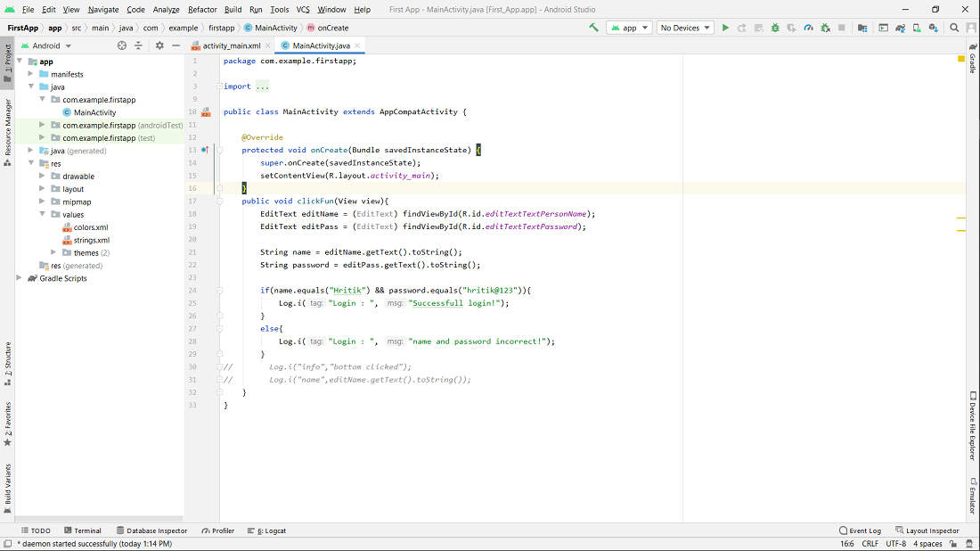Open the No Devices dropdown
The height and width of the screenshot is (551, 980).
coord(685,28)
